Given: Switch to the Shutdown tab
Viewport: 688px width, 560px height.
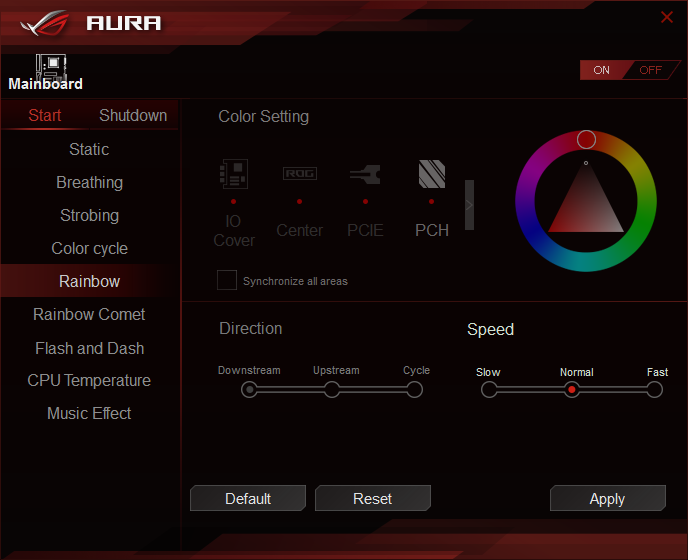Looking at the screenshot, I should click(x=133, y=115).
